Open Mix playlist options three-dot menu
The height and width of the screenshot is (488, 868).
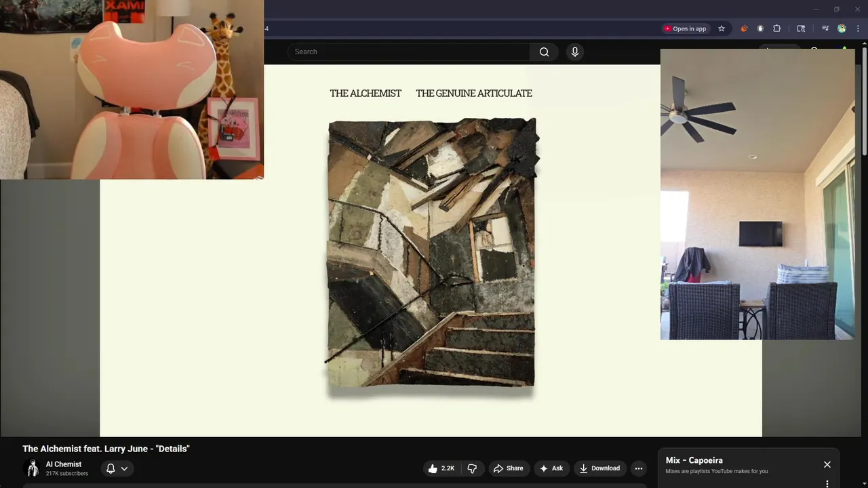point(827,484)
